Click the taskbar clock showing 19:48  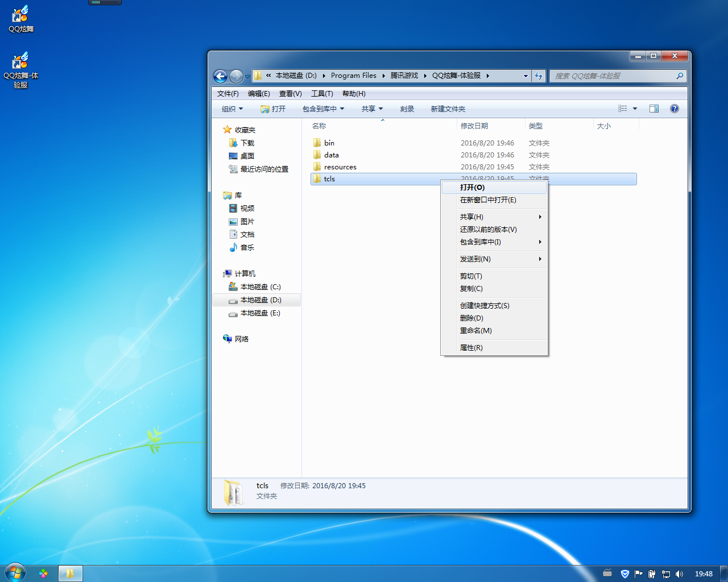click(704, 574)
